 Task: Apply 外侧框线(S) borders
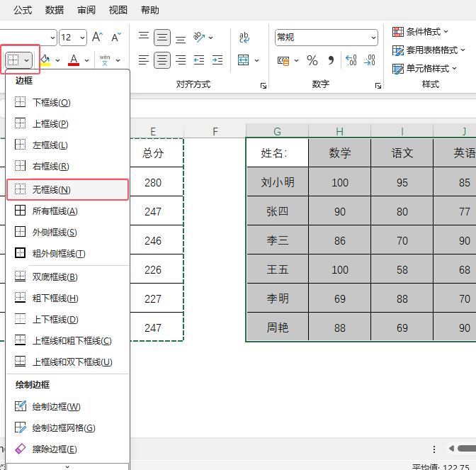pos(67,232)
